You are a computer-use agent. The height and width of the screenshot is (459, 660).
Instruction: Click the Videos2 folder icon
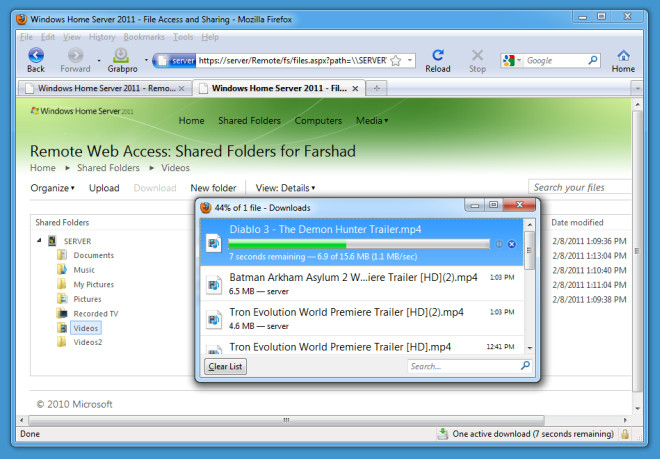tap(62, 342)
